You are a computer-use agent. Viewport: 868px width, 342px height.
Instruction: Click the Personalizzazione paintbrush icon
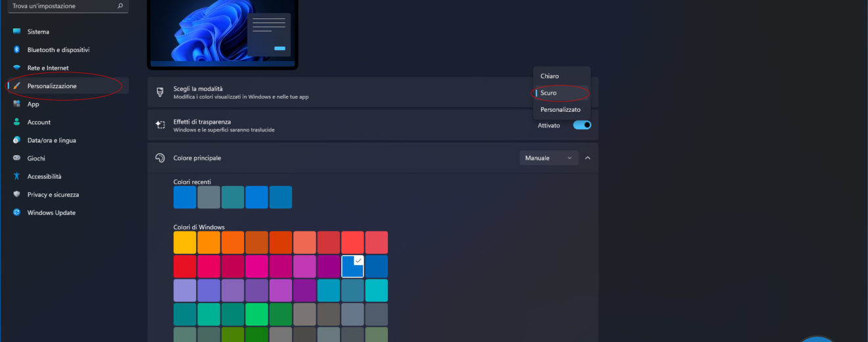click(x=16, y=86)
